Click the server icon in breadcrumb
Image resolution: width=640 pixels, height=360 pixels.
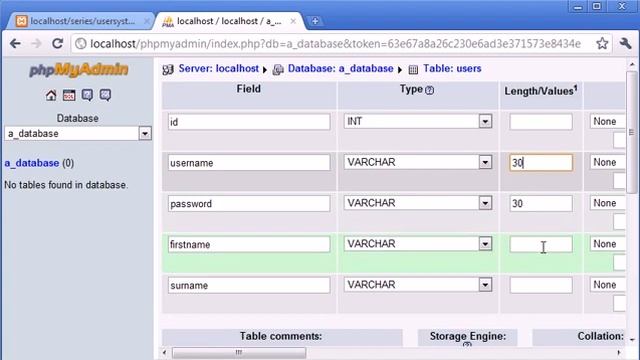pyautogui.click(x=168, y=69)
